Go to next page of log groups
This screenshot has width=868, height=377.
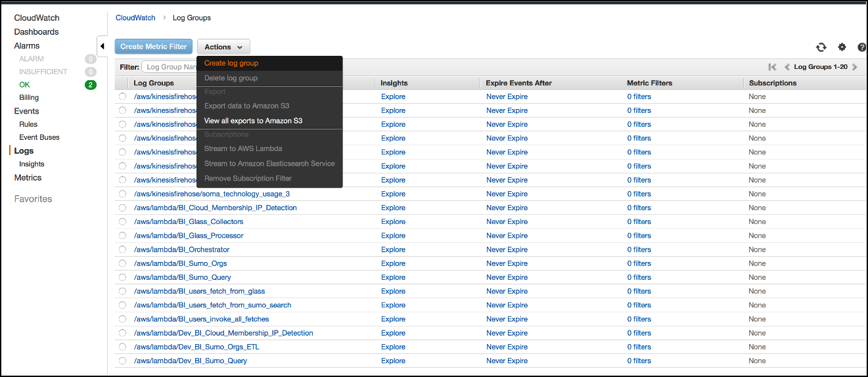(x=854, y=67)
